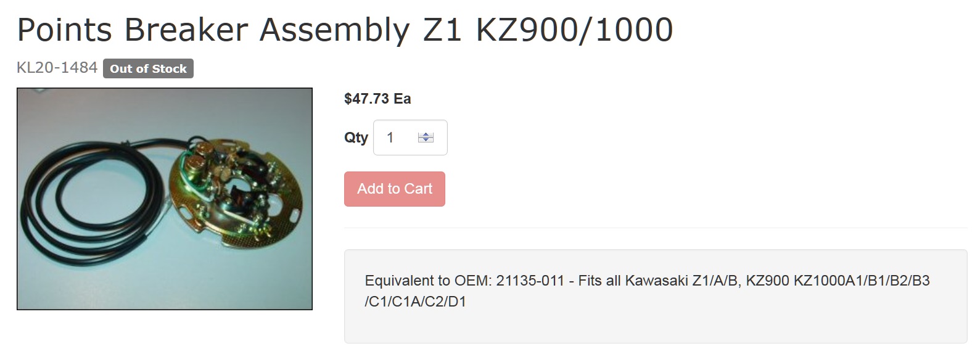This screenshot has height=346, width=980.
Task: Click OEM number 21135-011 in description
Action: (x=530, y=281)
